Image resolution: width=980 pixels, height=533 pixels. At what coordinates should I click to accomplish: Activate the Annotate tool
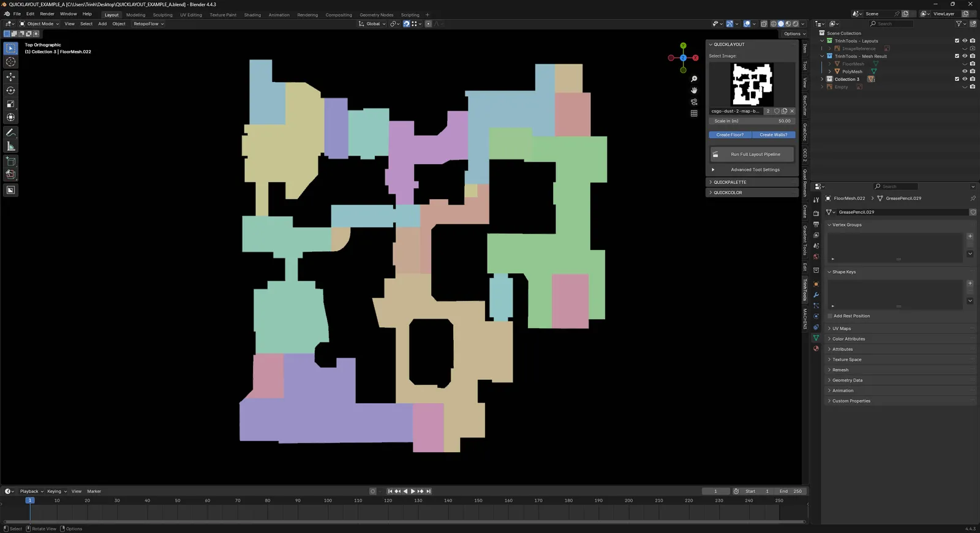click(10, 132)
